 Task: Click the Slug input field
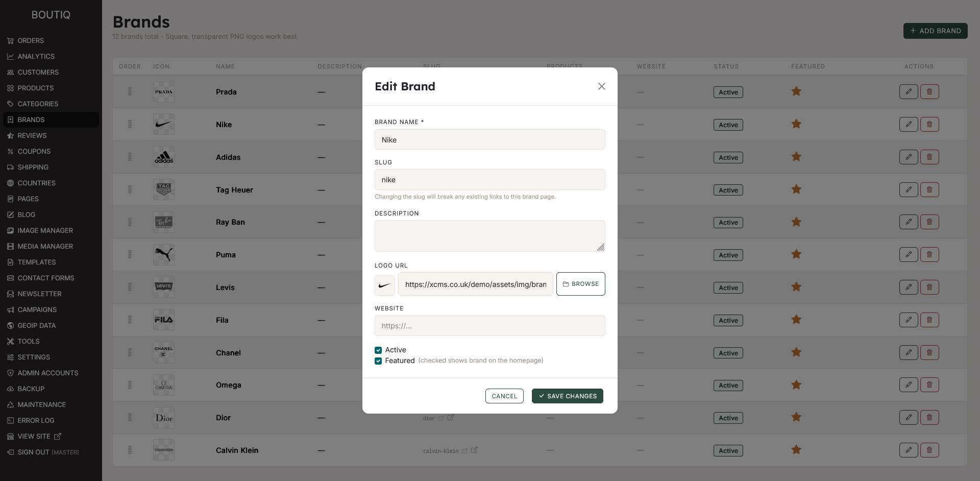(490, 180)
